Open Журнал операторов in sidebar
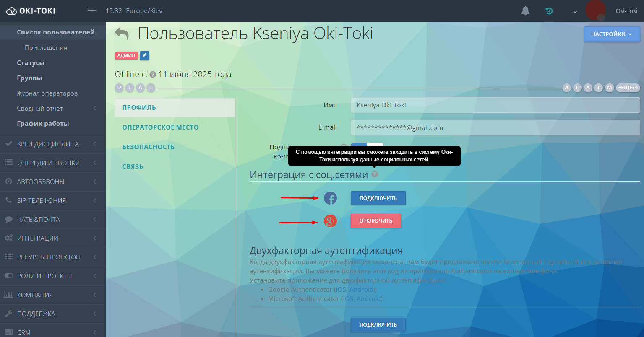 click(47, 93)
